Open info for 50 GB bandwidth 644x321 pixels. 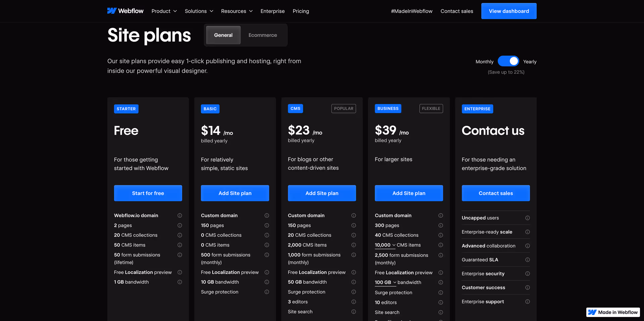(354, 282)
